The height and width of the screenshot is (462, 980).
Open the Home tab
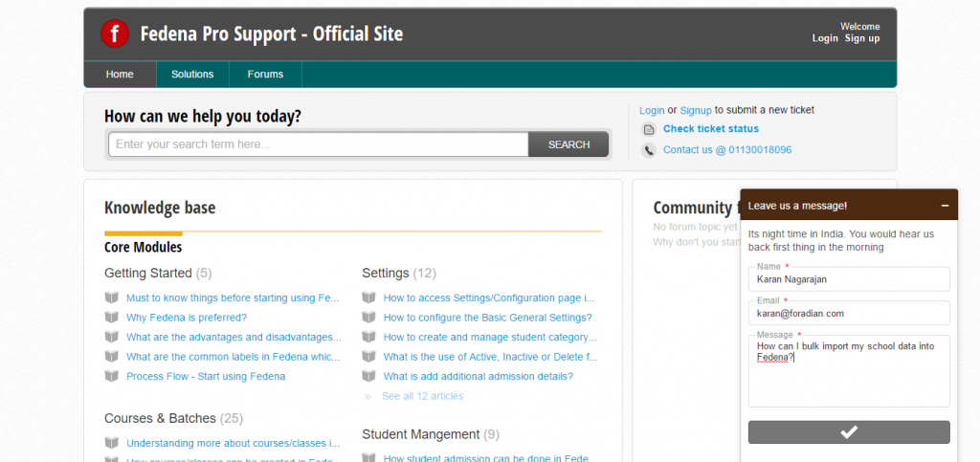120,75
